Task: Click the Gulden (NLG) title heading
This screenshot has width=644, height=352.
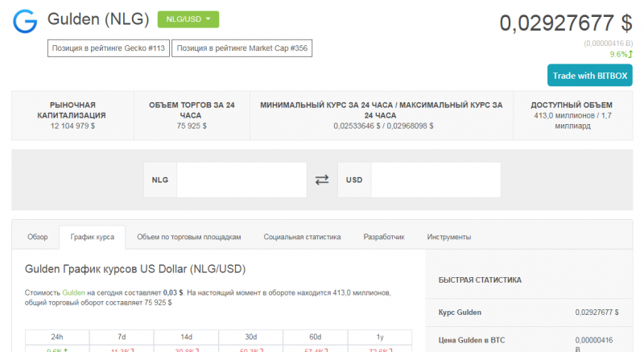Action: [98, 19]
